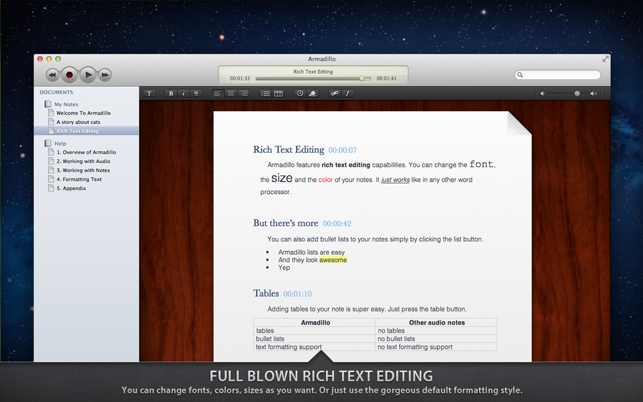Viewport: 643px width, 402px height.
Task: Start recording with the red record button
Action: coord(69,75)
